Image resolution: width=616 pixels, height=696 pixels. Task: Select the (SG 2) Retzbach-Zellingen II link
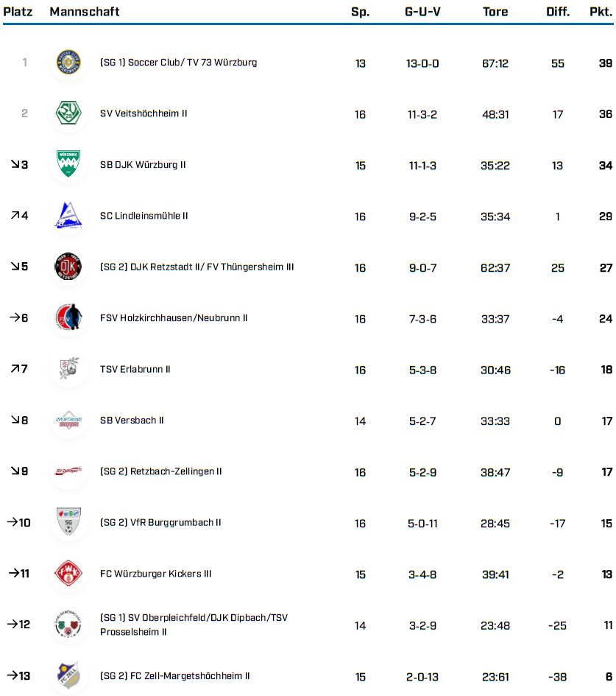click(160, 472)
